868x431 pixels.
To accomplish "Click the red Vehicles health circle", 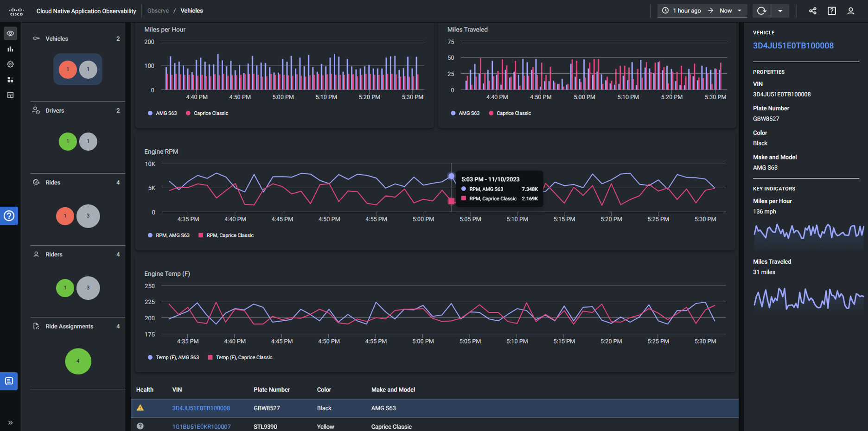I will coord(68,70).
